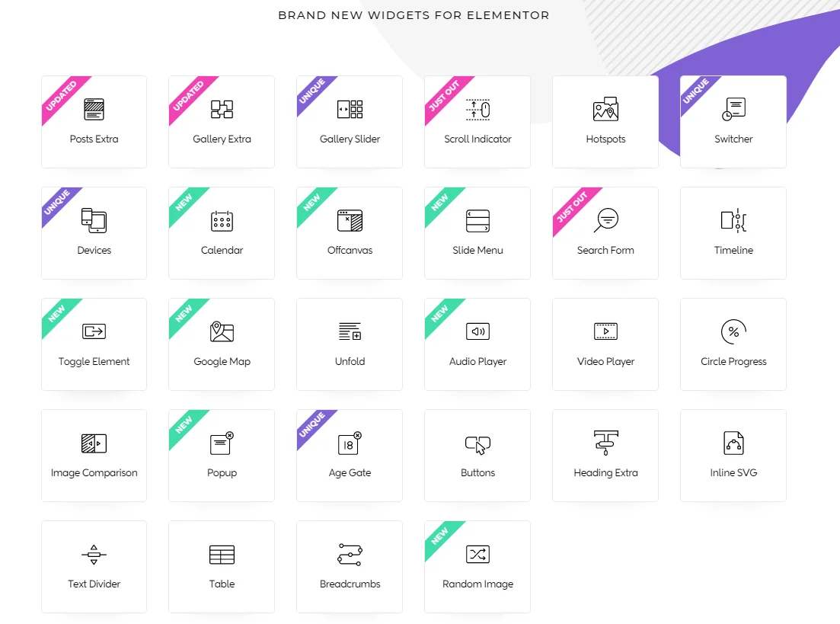This screenshot has width=840, height=624.
Task: Click the Google Map widget icon
Action: pyautogui.click(x=222, y=331)
